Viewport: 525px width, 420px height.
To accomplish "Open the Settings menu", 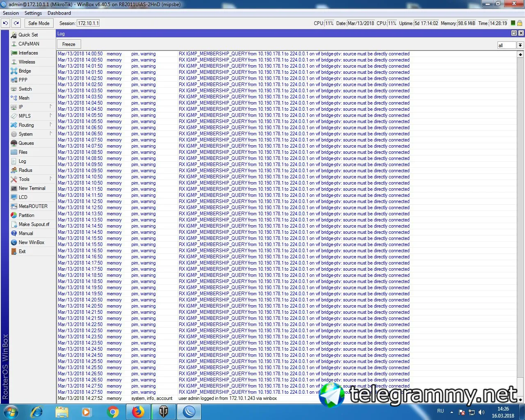I will pyautogui.click(x=33, y=13).
